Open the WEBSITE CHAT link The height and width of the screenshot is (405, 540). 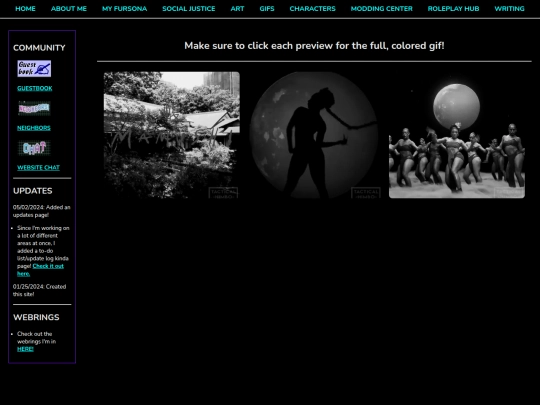point(38,168)
